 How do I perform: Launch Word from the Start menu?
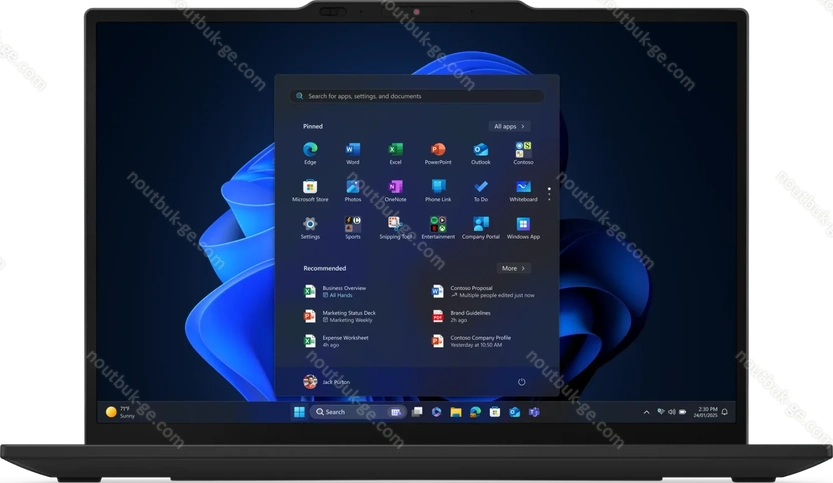[353, 151]
